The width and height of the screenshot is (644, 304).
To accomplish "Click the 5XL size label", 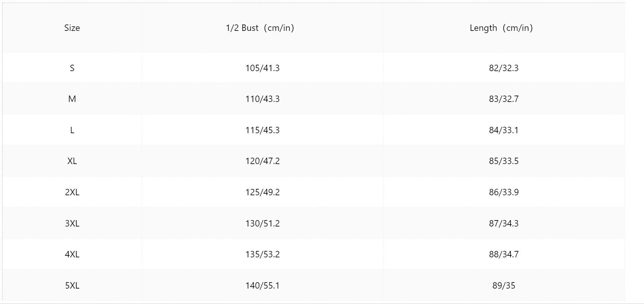I will (72, 286).
